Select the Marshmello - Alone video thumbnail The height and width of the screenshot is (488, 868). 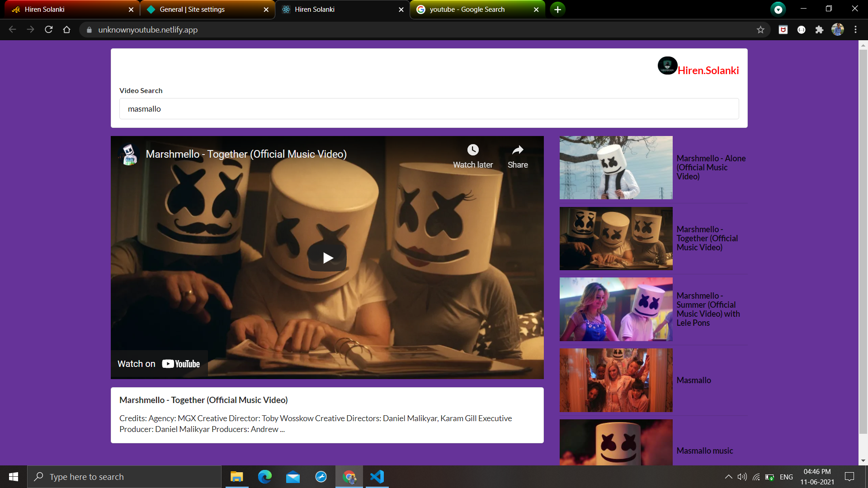pos(616,168)
